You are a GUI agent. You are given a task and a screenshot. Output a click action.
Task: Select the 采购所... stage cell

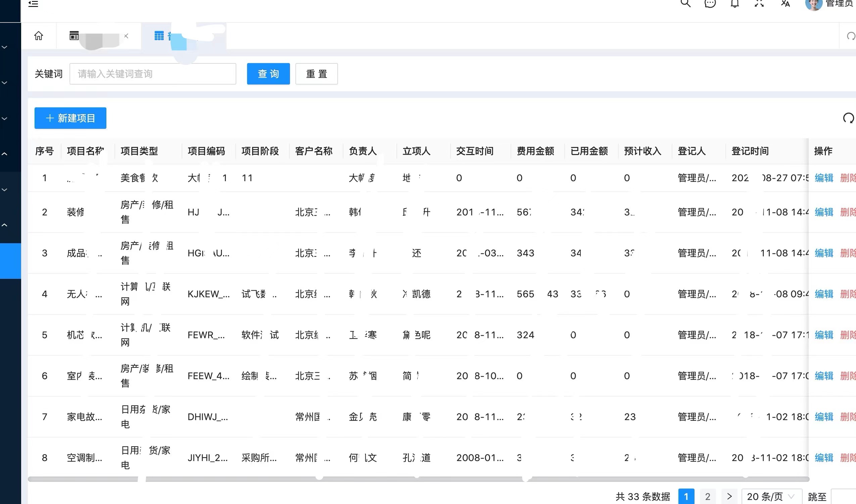pos(259,458)
